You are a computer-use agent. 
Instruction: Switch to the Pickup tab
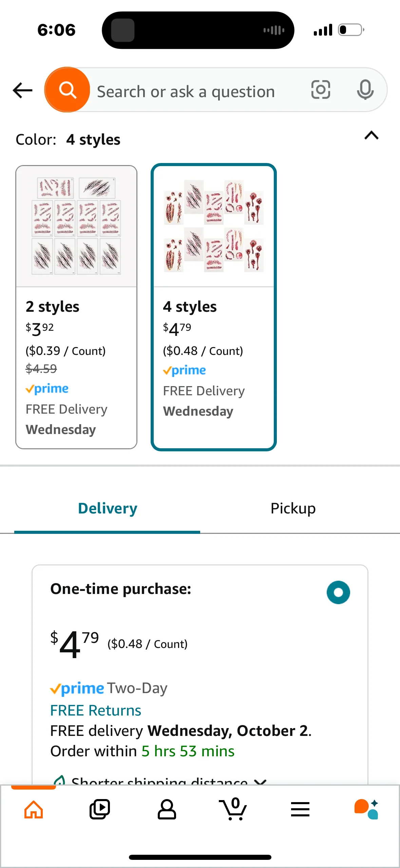point(293,508)
